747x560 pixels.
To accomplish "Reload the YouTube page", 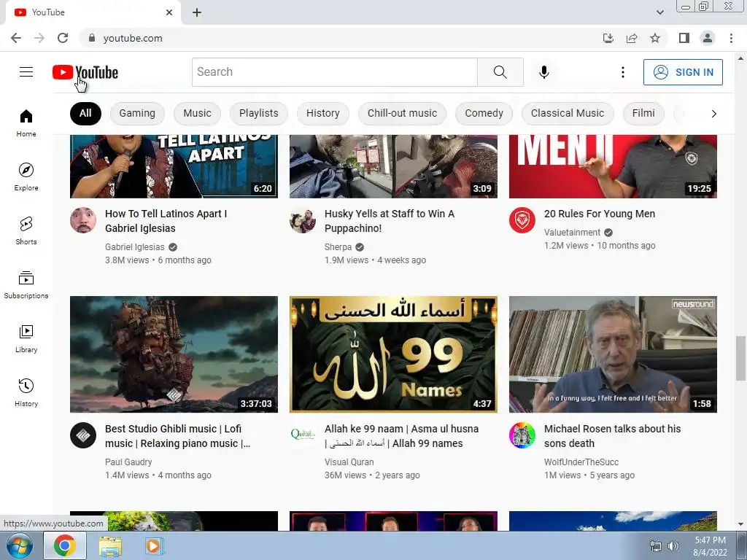I will [x=63, y=38].
